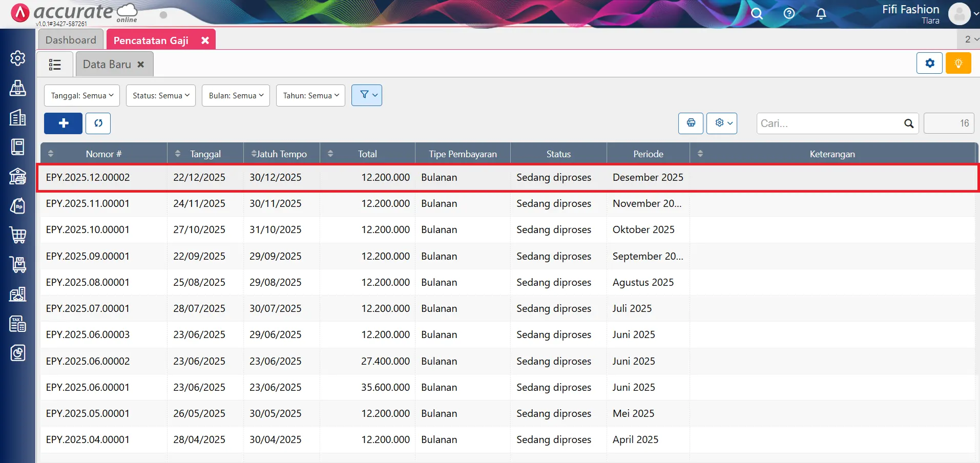Refresh the payroll list
The image size is (980, 463).
click(x=98, y=123)
